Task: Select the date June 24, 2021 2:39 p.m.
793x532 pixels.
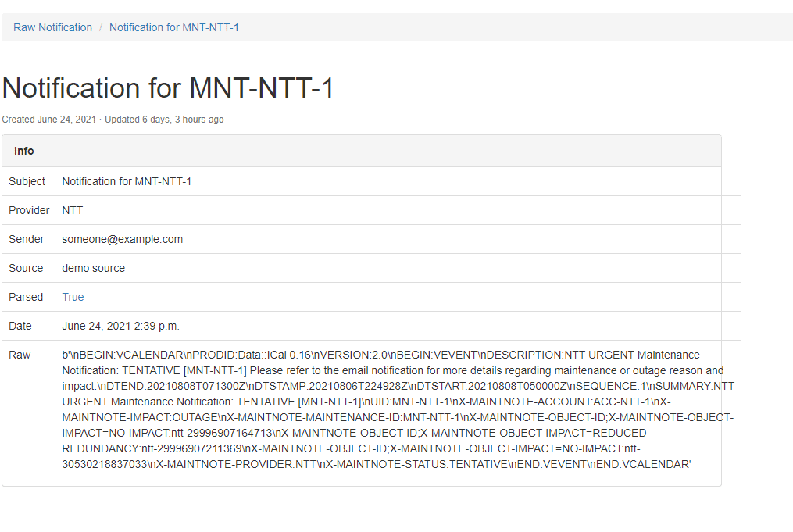Action: (x=120, y=326)
